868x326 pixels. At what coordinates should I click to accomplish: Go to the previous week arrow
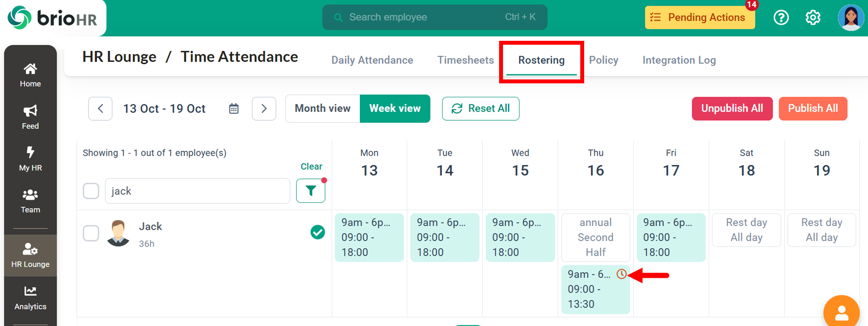(x=100, y=109)
